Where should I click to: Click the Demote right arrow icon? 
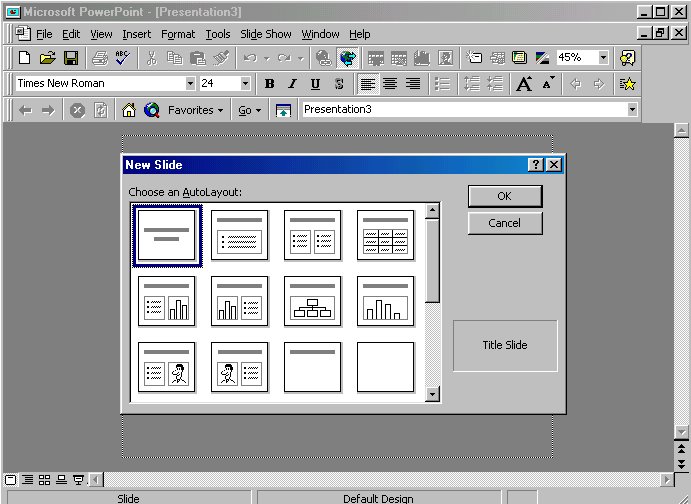(598, 84)
